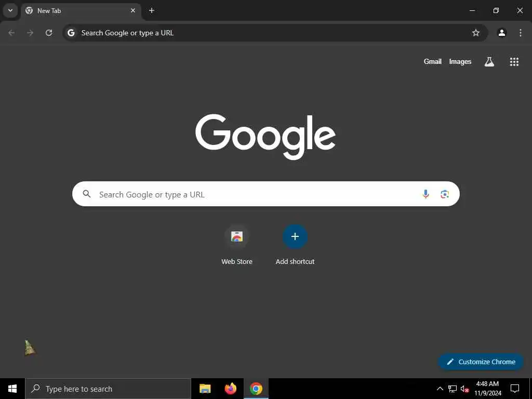This screenshot has width=532, height=399.
Task: Focus the Google search box
Action: click(265, 194)
